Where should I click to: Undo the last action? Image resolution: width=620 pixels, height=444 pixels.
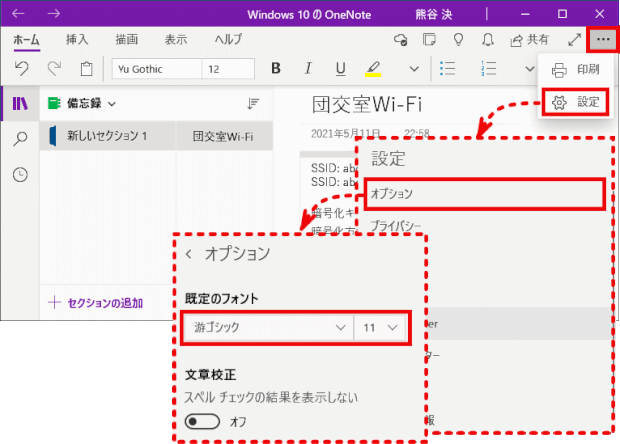[x=22, y=69]
